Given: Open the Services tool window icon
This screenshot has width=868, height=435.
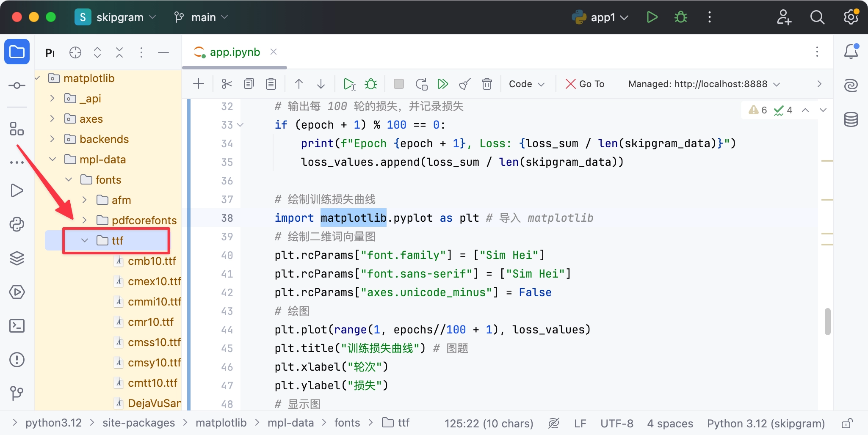Looking at the screenshot, I should point(17,292).
